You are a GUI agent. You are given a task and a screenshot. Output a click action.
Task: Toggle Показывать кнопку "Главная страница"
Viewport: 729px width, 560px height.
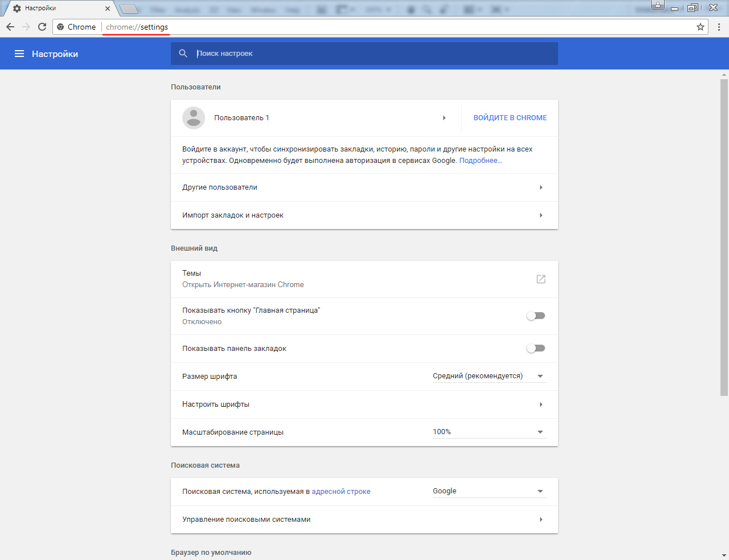click(x=535, y=316)
